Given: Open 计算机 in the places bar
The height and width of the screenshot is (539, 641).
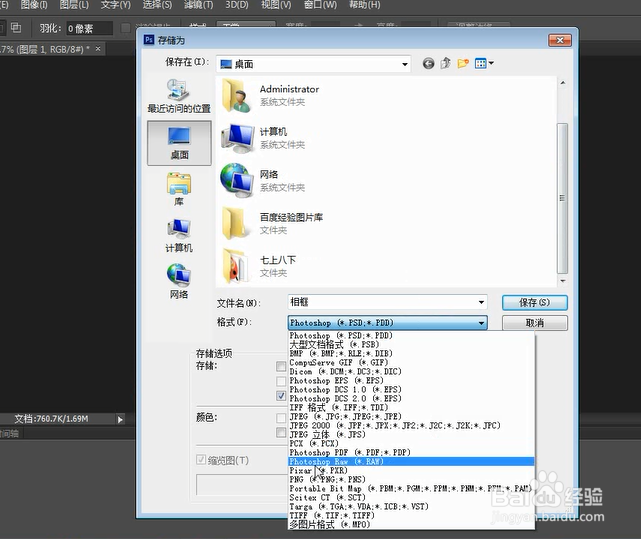Looking at the screenshot, I should 179,236.
